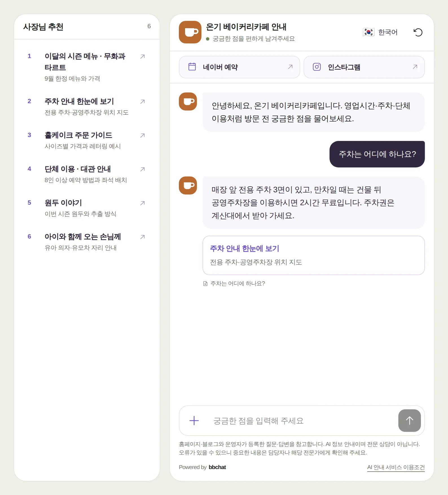This screenshot has height=495, width=448.
Task: Click the subtitle 이번 시즌 원두와 추출 방식
Action: tap(80, 214)
